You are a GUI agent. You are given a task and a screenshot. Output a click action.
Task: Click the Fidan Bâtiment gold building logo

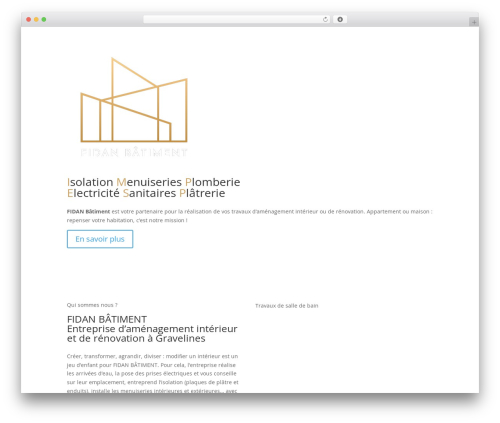(x=134, y=107)
